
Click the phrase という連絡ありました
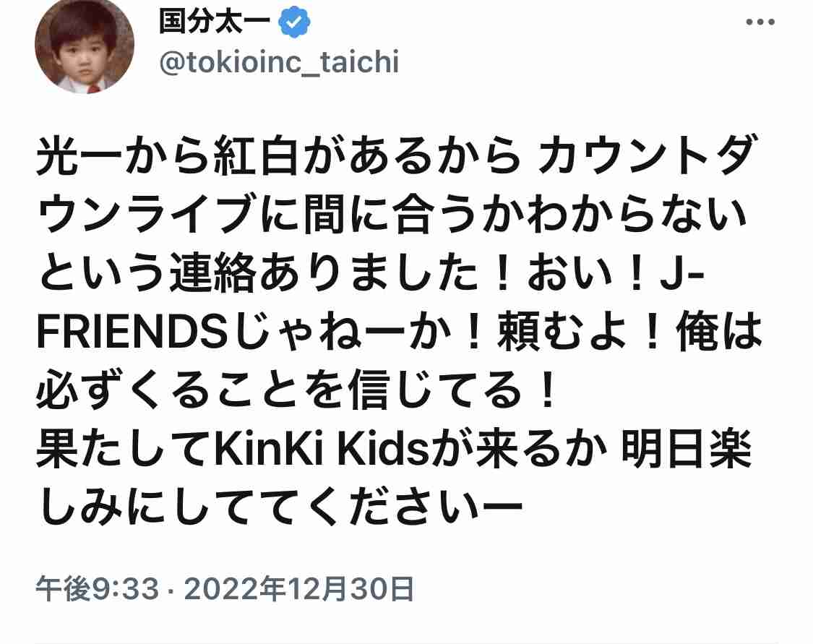point(258,272)
